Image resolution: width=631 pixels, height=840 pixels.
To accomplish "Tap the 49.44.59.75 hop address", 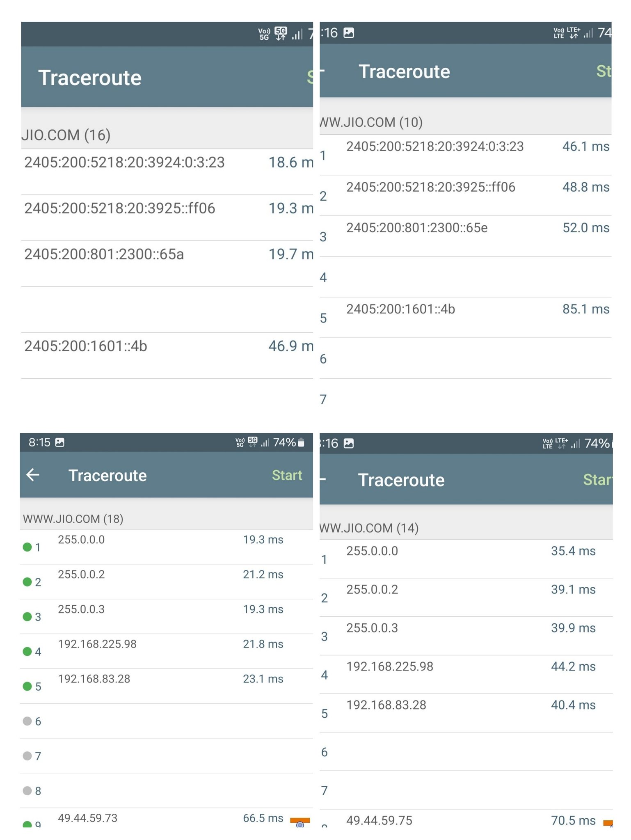I will [x=379, y=820].
